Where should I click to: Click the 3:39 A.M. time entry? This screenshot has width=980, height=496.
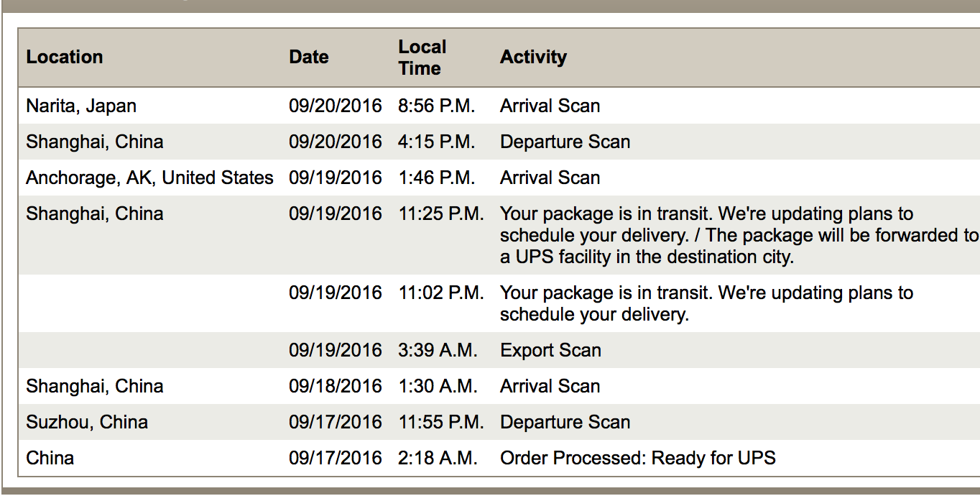(x=438, y=351)
